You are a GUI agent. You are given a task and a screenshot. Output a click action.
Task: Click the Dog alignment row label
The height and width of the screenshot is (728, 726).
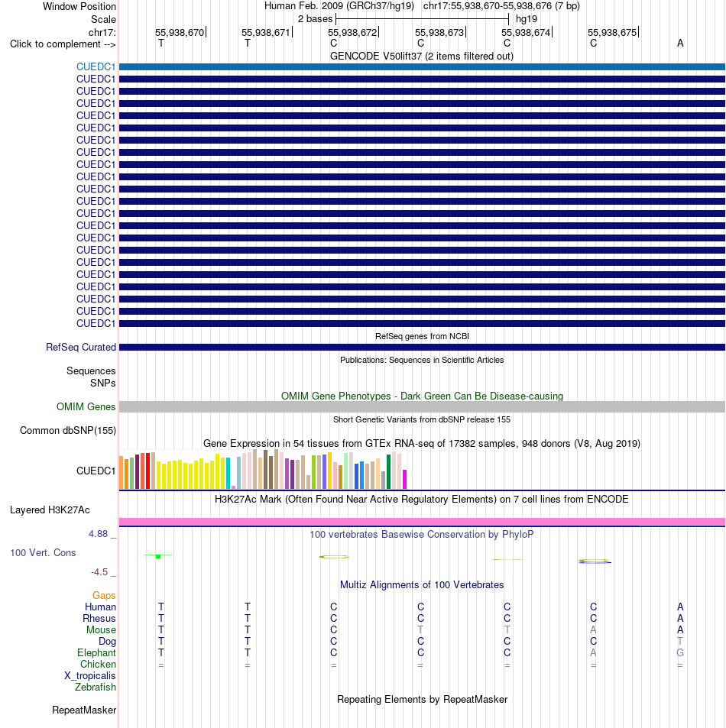pos(107,641)
